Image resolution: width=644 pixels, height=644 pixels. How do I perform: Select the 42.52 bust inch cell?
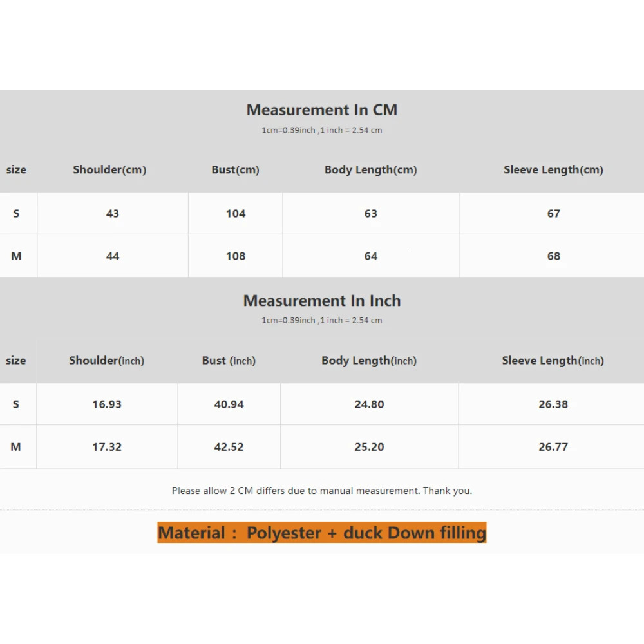tap(229, 447)
